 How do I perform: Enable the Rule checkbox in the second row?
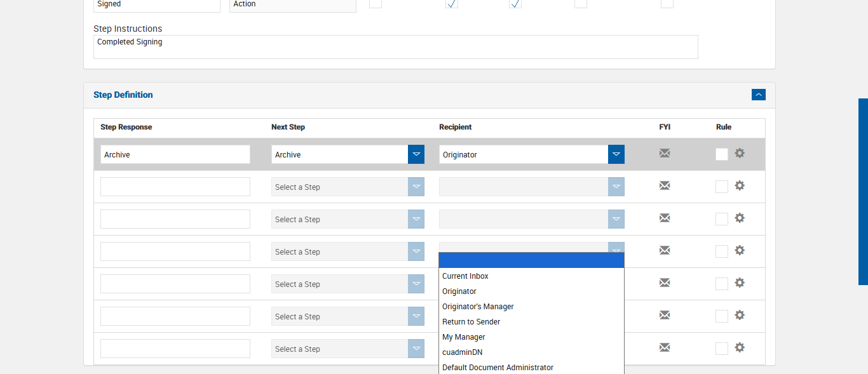[x=722, y=187]
